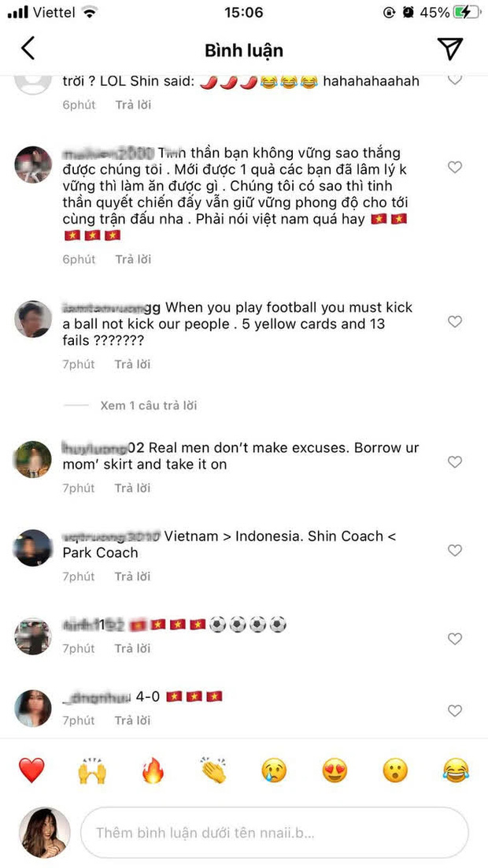Go back using the left chevron
The height and width of the screenshot is (868, 488).
click(28, 49)
